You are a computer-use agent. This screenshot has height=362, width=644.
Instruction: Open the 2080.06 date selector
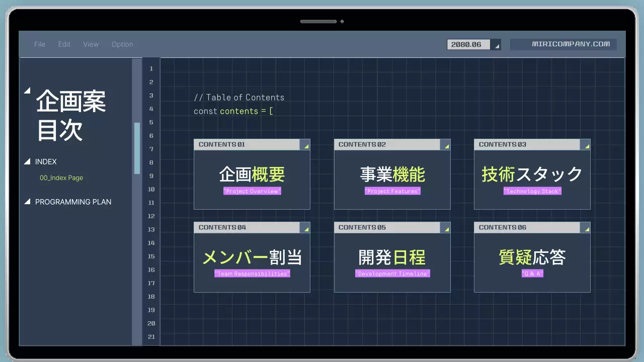pyautogui.click(x=468, y=44)
